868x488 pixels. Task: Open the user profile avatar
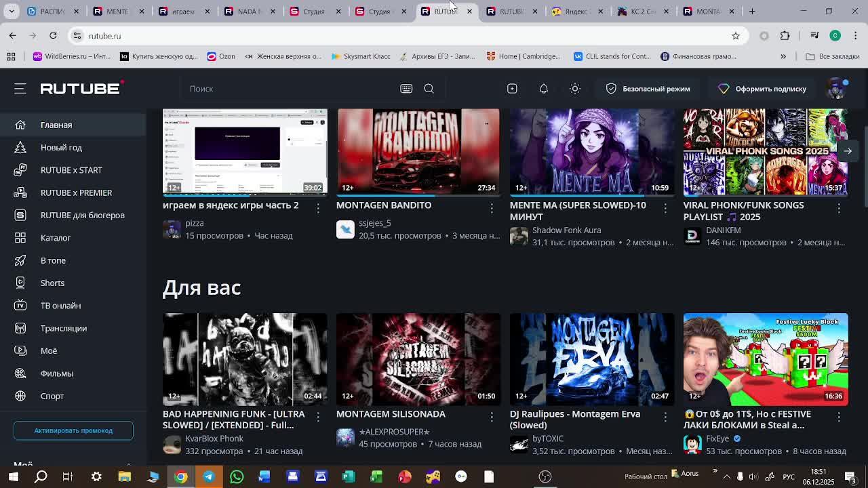click(x=837, y=89)
